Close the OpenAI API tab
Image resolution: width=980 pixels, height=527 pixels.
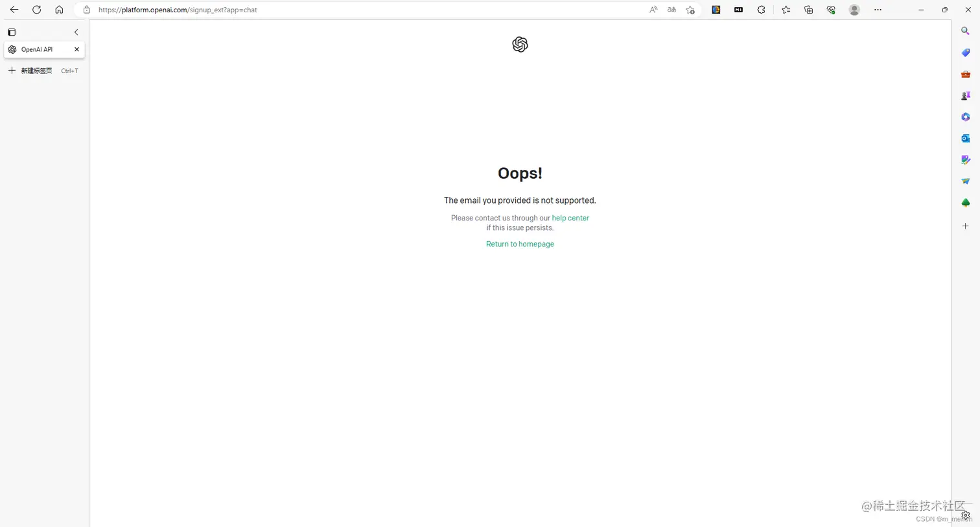pyautogui.click(x=76, y=49)
